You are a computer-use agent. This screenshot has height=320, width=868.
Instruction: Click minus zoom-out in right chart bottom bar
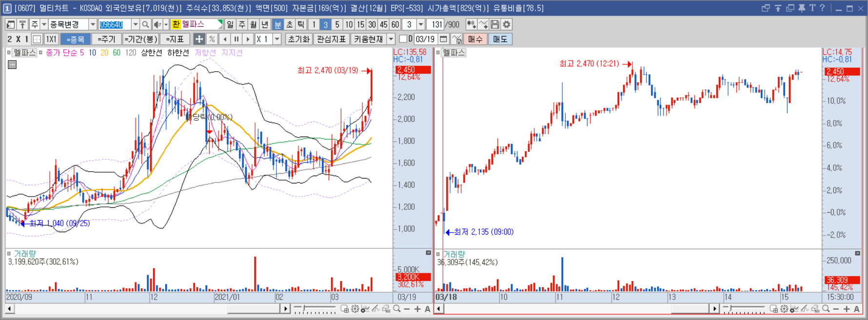pos(836,309)
